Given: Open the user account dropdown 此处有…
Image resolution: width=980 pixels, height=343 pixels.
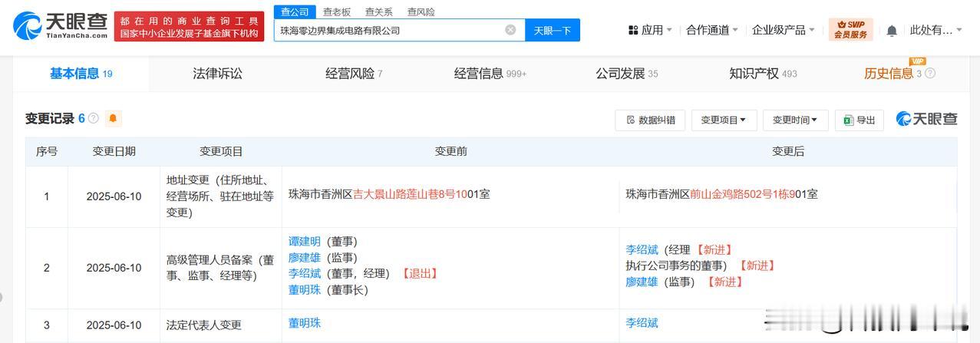Looking at the screenshot, I should [x=935, y=30].
